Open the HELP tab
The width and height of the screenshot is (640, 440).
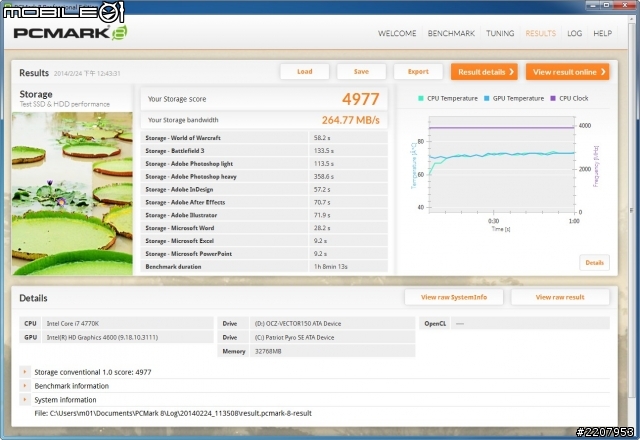click(x=602, y=33)
